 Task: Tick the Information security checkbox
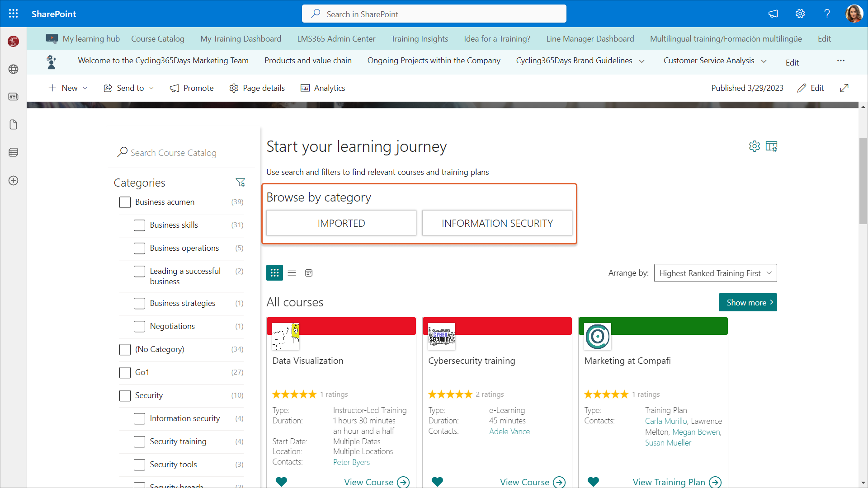tap(139, 418)
